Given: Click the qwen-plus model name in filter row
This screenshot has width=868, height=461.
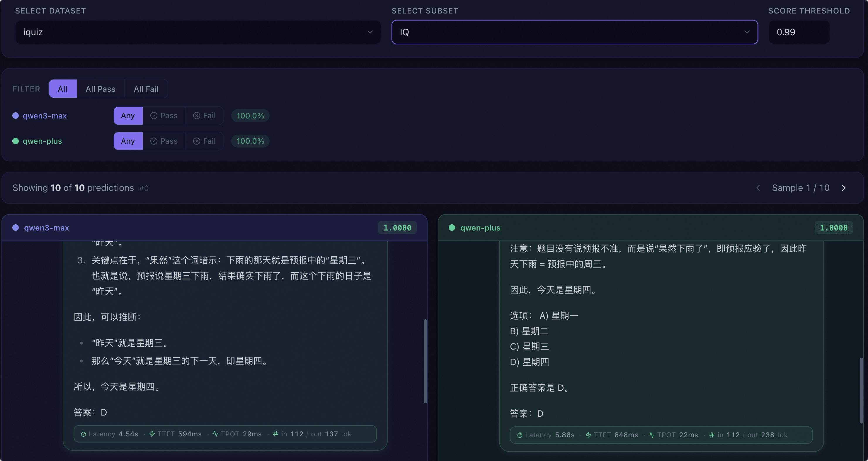Looking at the screenshot, I should tap(42, 141).
